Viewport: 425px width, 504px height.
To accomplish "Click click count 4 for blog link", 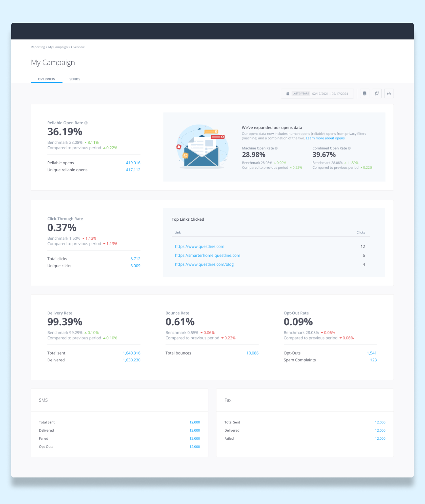I will pos(364,264).
